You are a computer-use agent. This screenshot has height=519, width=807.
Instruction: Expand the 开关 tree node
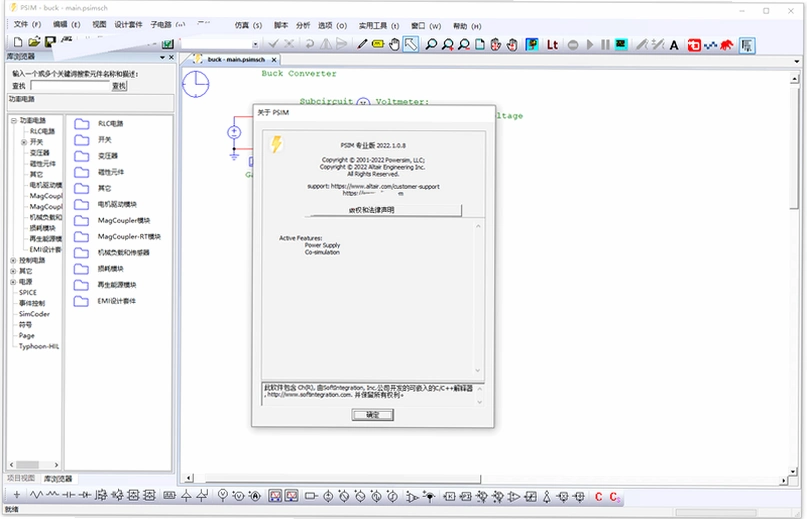(x=24, y=142)
